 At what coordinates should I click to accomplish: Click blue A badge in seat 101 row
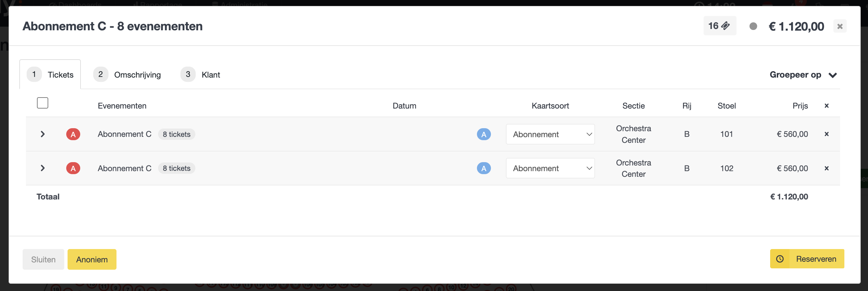[484, 134]
